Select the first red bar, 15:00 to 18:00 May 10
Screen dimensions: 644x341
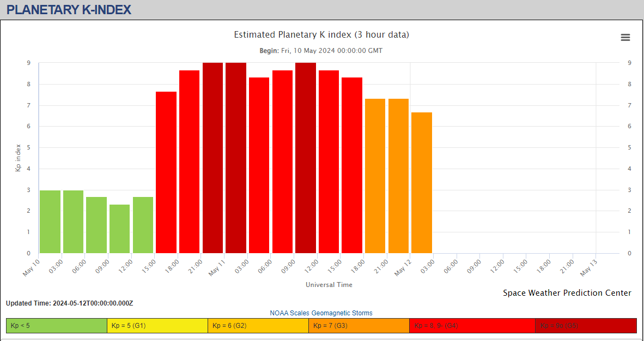pos(166,172)
